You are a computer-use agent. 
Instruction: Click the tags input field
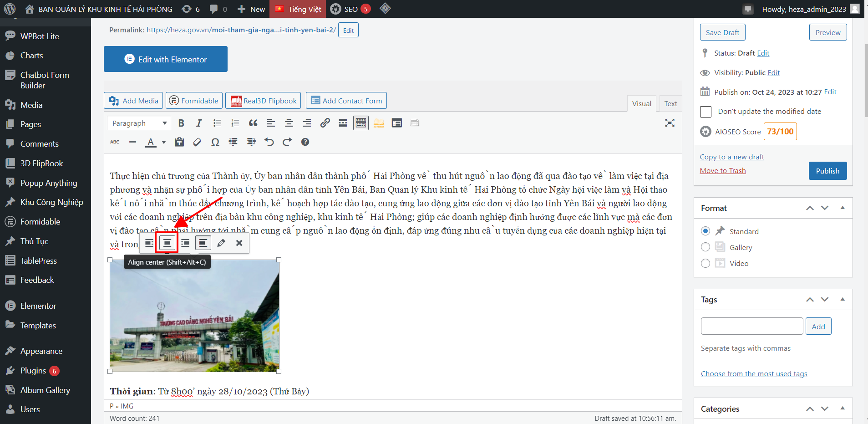point(751,327)
